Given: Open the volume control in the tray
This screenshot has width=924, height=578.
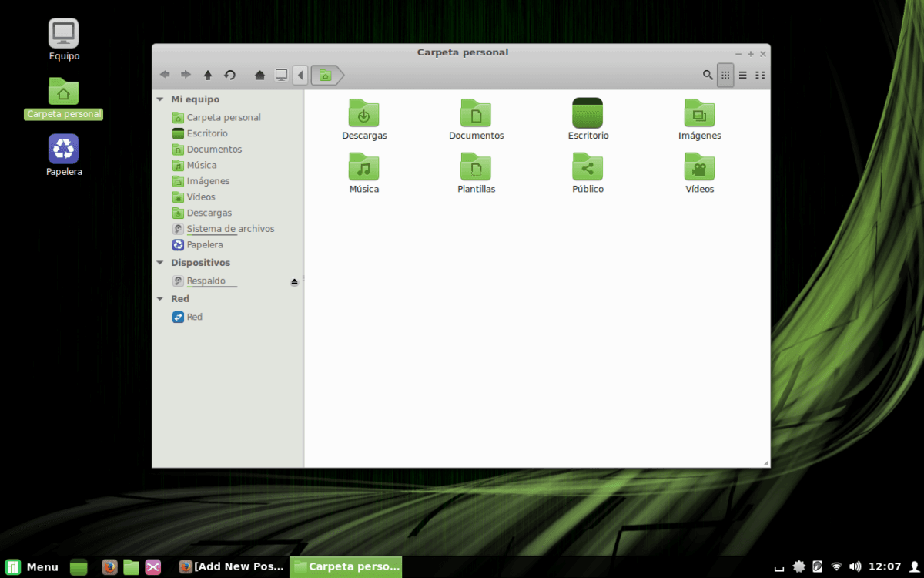Looking at the screenshot, I should click(x=855, y=566).
